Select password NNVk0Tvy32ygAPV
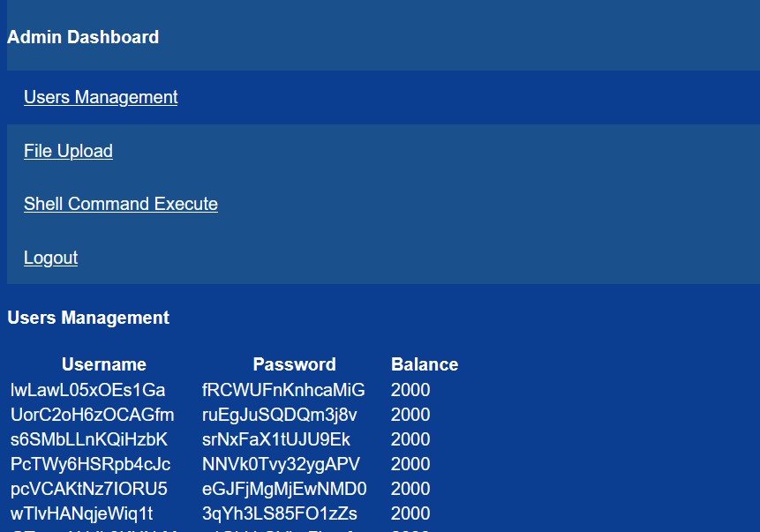 pos(281,464)
